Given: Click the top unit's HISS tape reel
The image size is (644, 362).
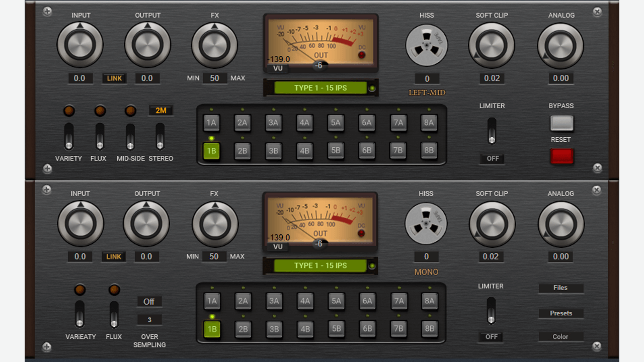Looking at the screenshot, I should click(x=427, y=46).
